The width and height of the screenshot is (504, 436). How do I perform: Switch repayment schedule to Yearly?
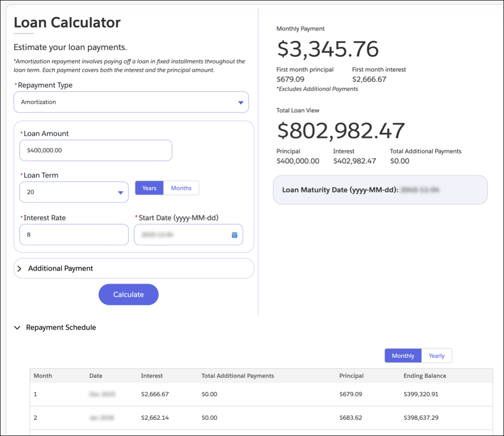point(436,356)
